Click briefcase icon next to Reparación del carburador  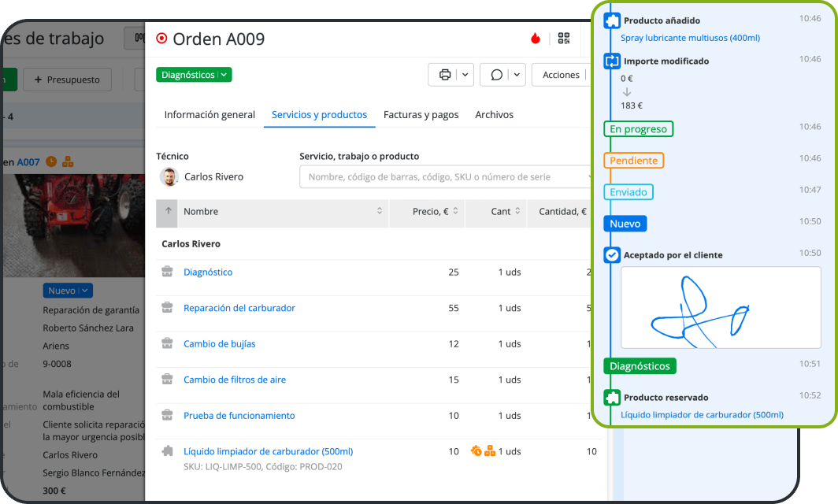click(167, 307)
